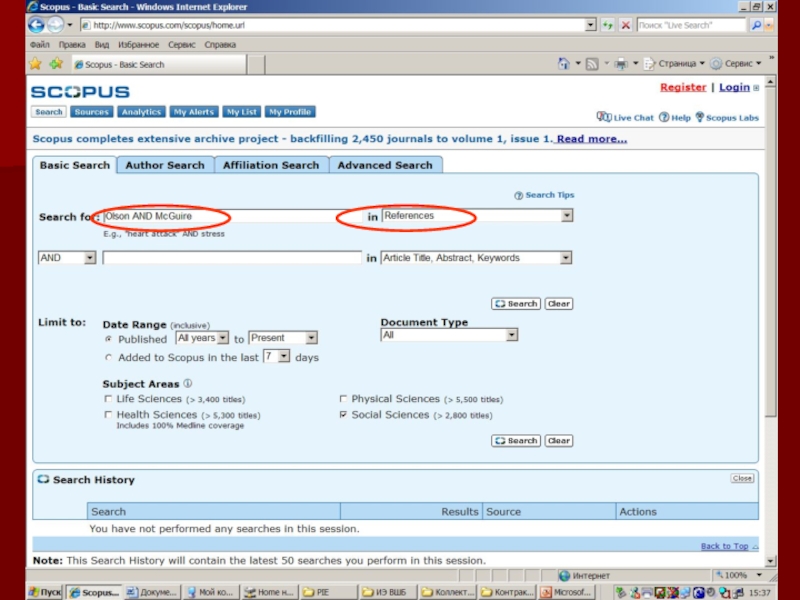The image size is (800, 600).
Task: Click the Search Tips help icon
Action: [x=518, y=195]
